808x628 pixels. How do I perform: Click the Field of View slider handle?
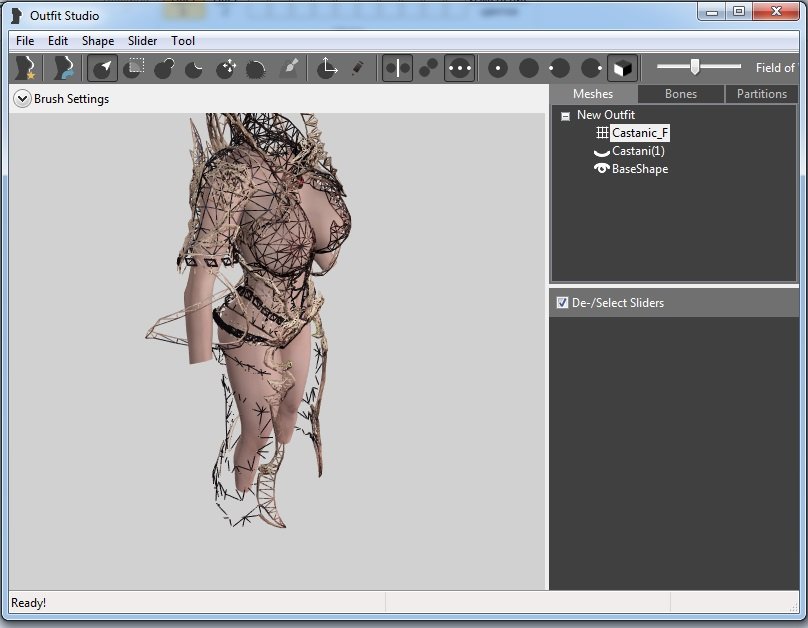pyautogui.click(x=694, y=67)
